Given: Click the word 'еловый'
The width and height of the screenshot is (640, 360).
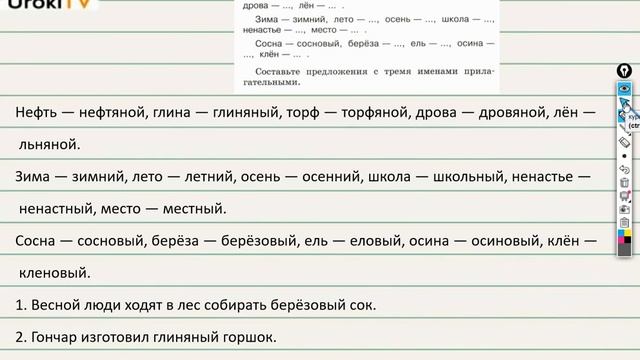Looking at the screenshot, I should 376,241.
